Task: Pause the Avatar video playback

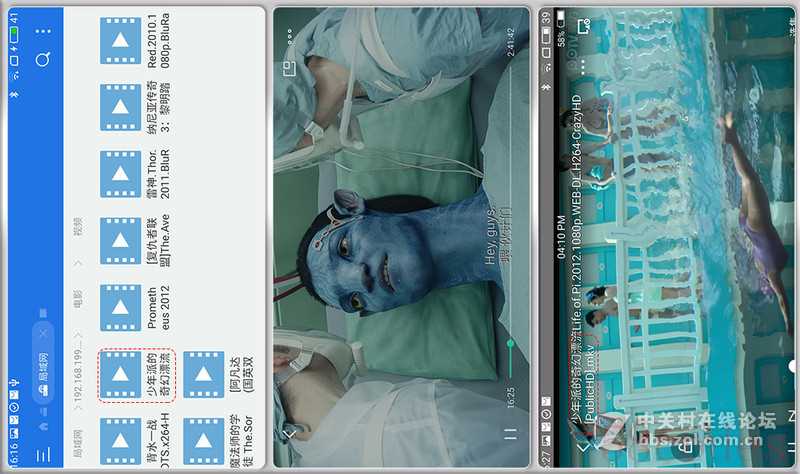Action: [510, 434]
